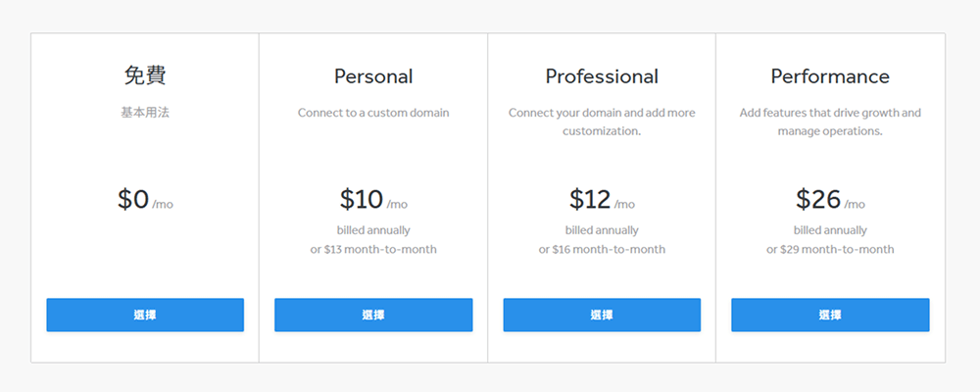Click "billed annually" under the $26 price

(830, 230)
